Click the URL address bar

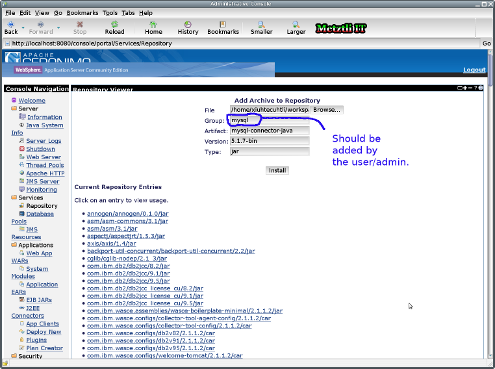click(243, 43)
